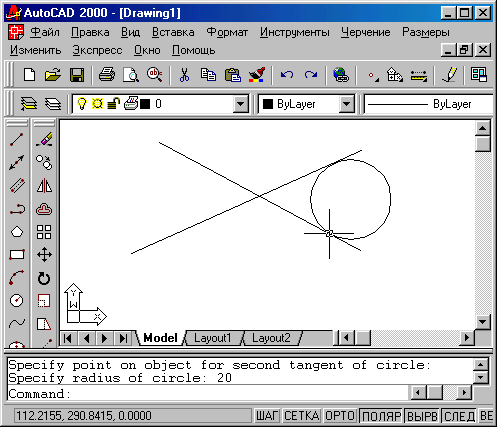Select the Array tool

[x=44, y=232]
